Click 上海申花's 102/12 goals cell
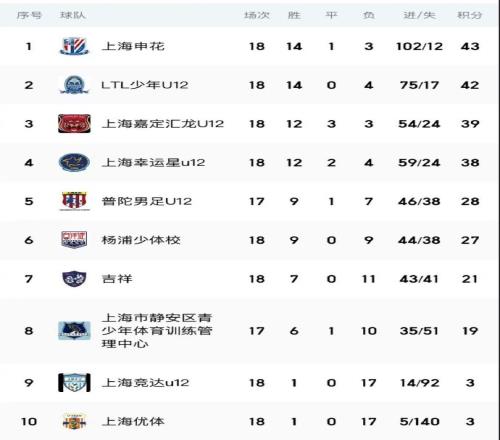 (x=419, y=46)
